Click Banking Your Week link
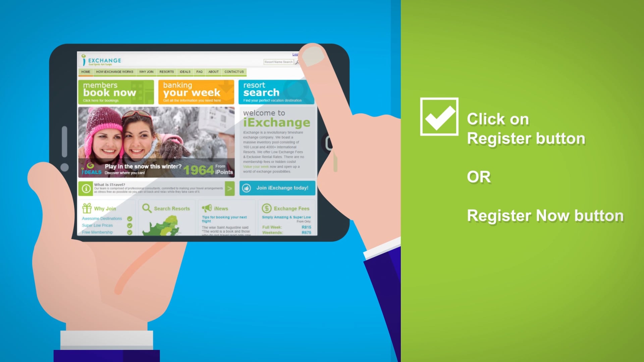Screen dimensions: 644x362 coord(197,92)
